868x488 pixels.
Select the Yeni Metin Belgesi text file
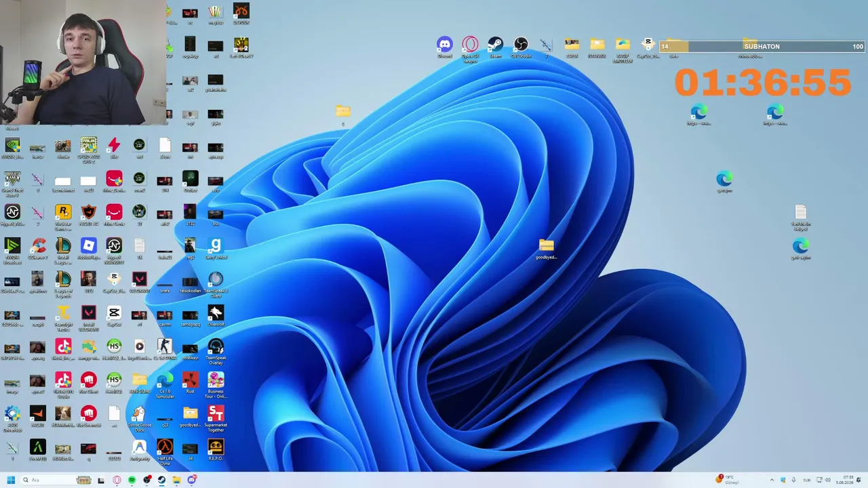(x=800, y=218)
